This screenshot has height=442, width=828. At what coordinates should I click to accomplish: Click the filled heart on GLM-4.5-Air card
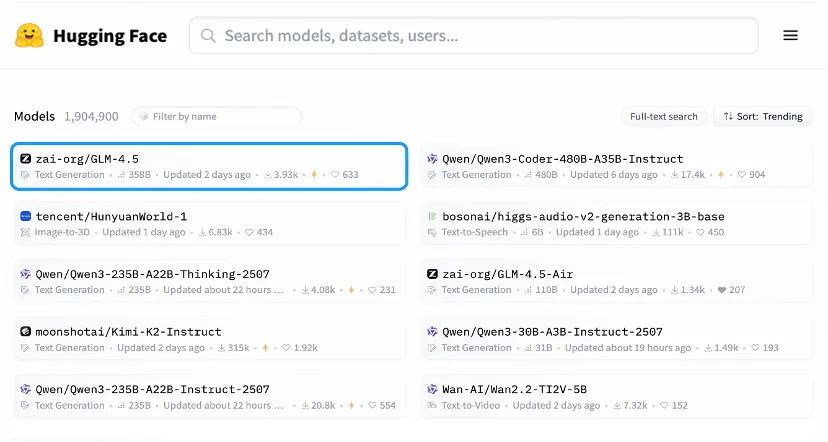click(722, 289)
